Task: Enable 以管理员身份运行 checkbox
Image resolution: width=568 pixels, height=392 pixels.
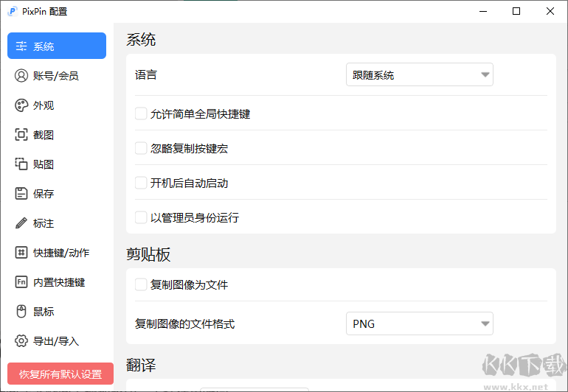Action: point(141,217)
